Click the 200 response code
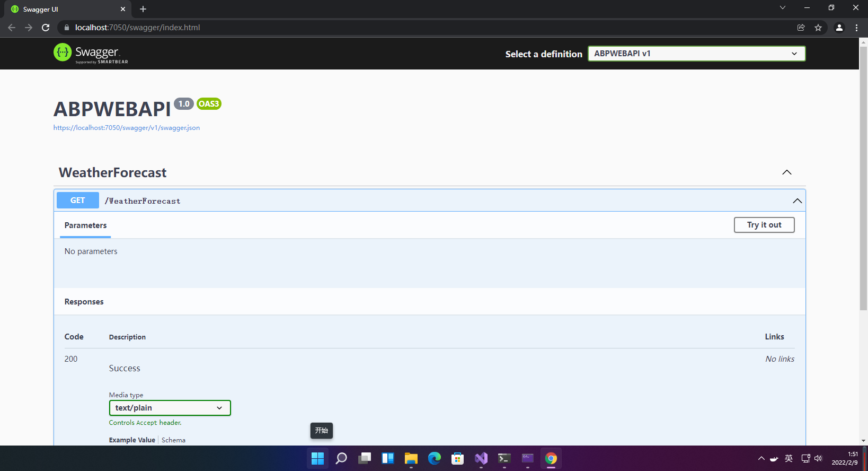This screenshot has width=868, height=471. click(71, 359)
